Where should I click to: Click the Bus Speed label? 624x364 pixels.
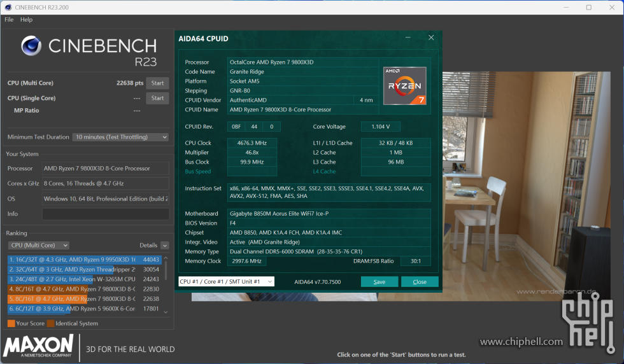click(198, 171)
